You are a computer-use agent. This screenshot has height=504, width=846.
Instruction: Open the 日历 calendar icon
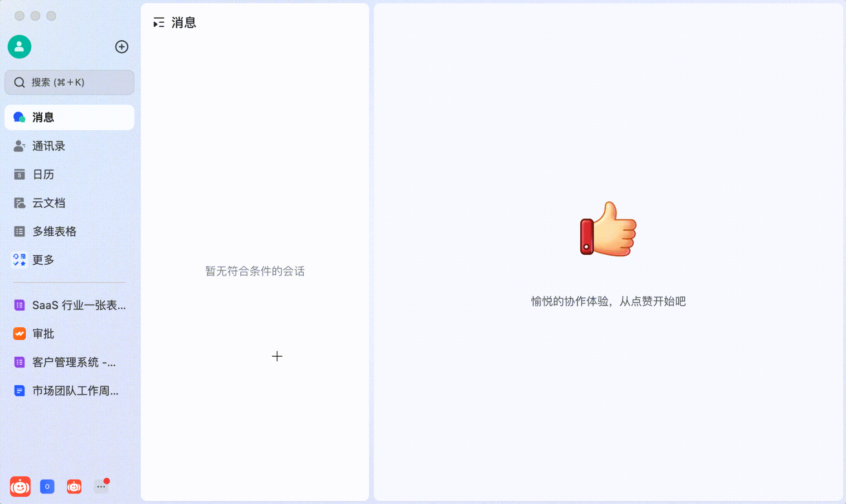[19, 174]
